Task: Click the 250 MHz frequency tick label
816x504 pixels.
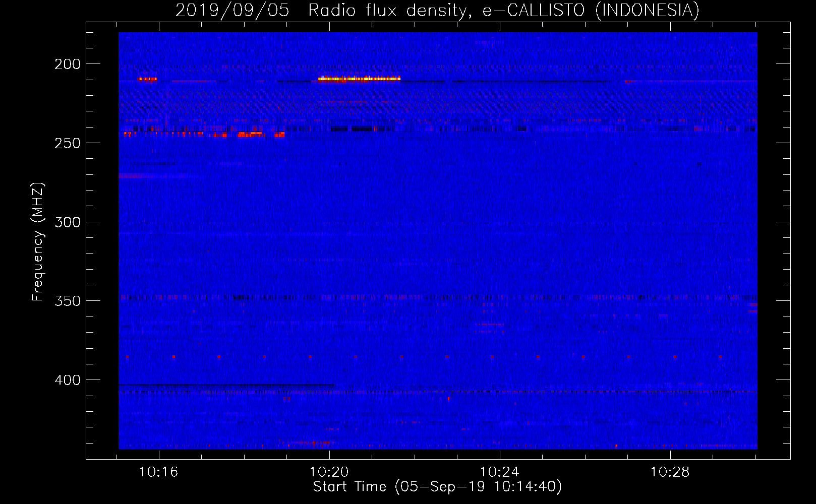Action: [x=68, y=143]
